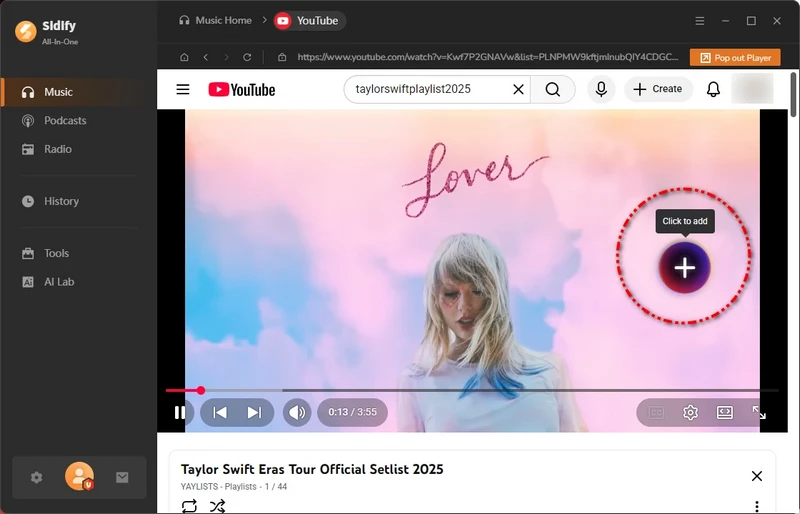Click the Sidify settings gear icon
Image resolution: width=800 pixels, height=514 pixels.
[x=36, y=477]
